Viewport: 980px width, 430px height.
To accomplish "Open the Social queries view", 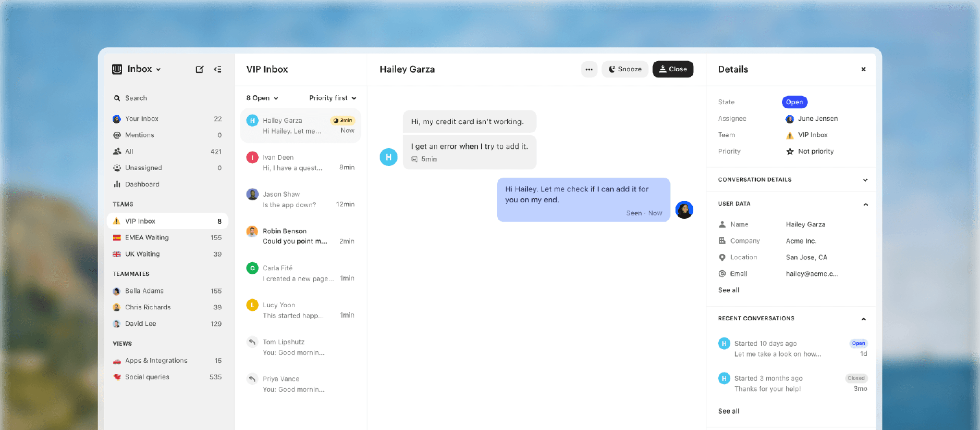I will pos(147,377).
